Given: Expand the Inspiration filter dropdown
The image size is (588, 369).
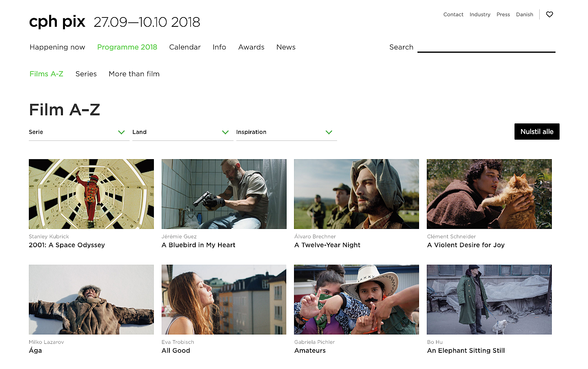Looking at the screenshot, I should coord(287,132).
